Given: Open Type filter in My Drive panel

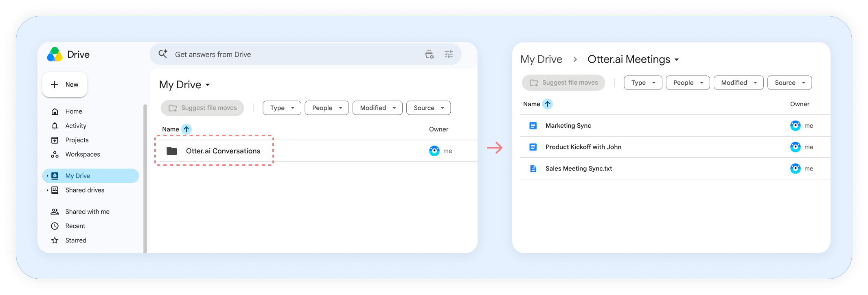Looking at the screenshot, I should click(x=282, y=108).
